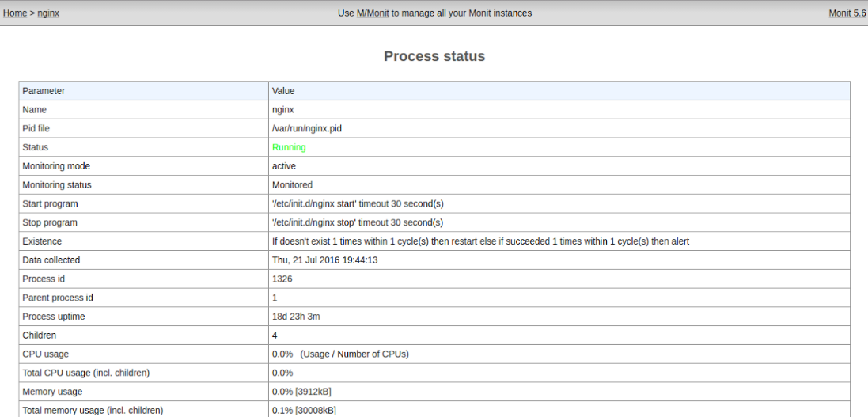Follow the M/Monit link in header

(x=373, y=13)
